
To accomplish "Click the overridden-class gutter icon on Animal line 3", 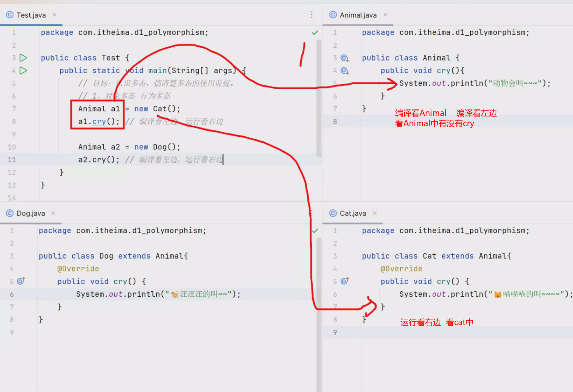I will (344, 58).
